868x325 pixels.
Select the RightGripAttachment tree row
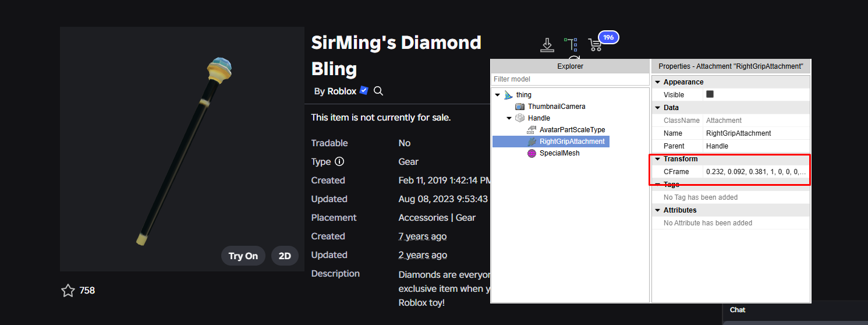(x=551, y=142)
